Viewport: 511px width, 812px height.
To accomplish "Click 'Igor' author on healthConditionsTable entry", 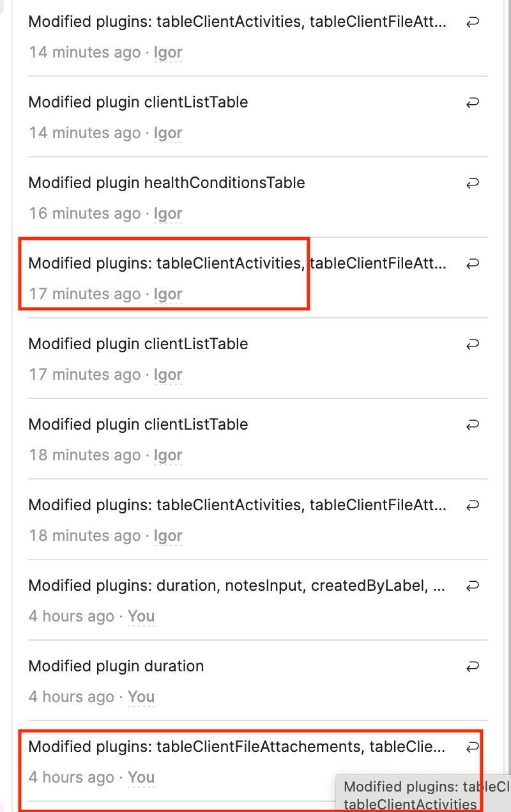I will [168, 214].
